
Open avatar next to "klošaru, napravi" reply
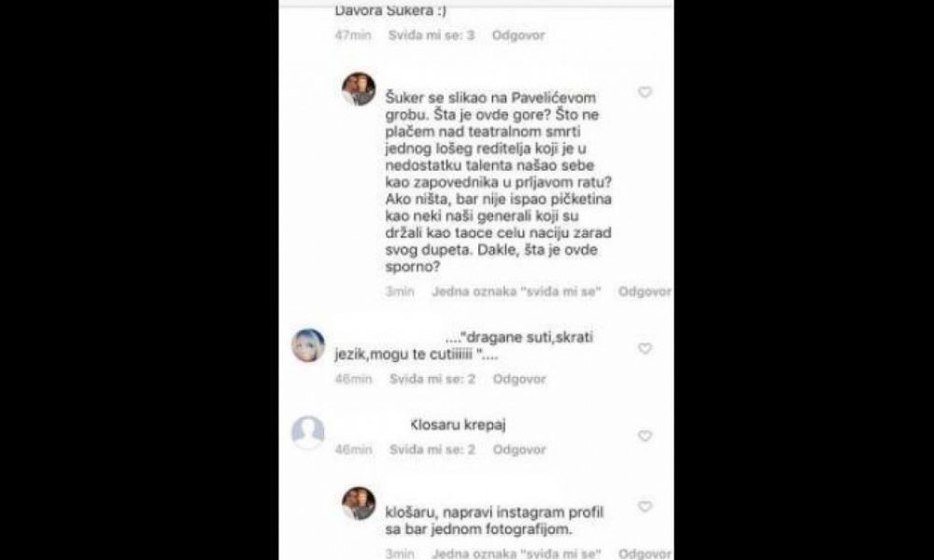[x=359, y=503]
